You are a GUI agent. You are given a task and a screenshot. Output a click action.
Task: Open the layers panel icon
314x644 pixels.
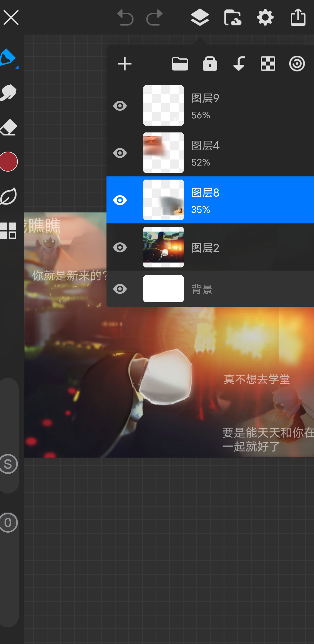200,17
